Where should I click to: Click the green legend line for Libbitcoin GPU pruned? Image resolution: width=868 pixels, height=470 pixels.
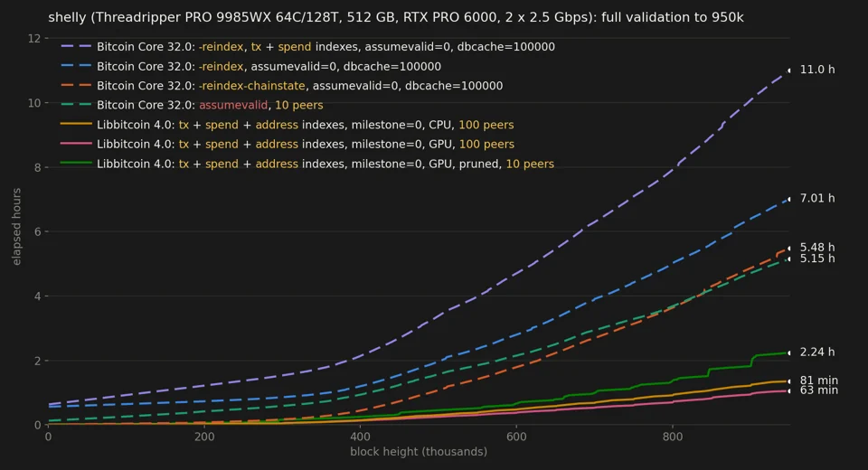76,163
